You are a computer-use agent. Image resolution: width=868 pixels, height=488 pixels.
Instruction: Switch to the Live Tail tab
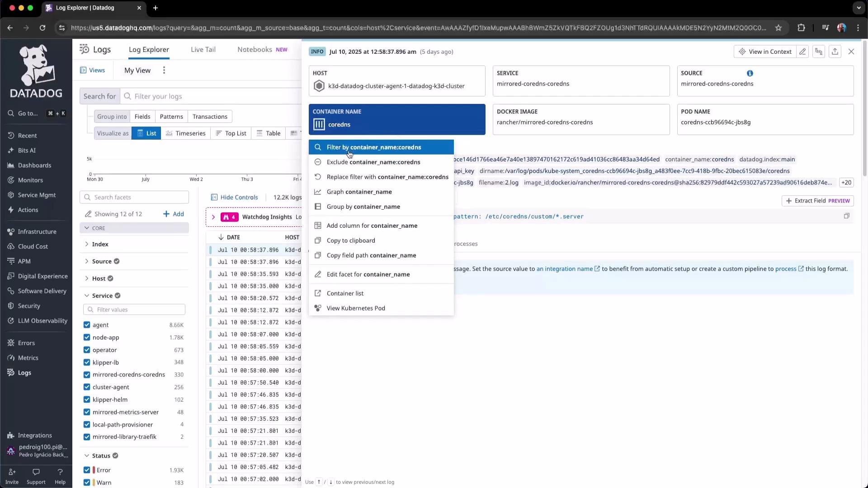click(x=203, y=50)
